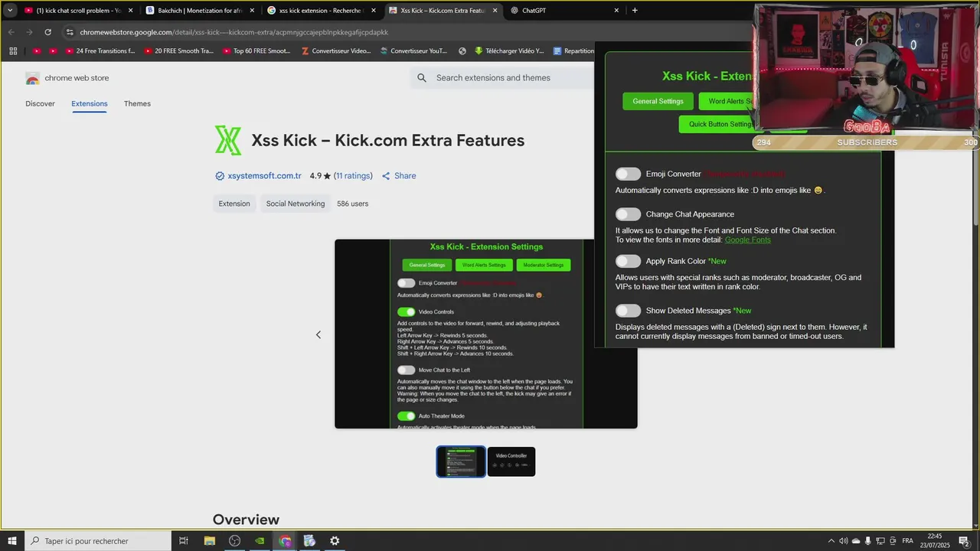This screenshot has height=551, width=980.
Task: Open the Convertisseur YouT... bookmark
Action: pyautogui.click(x=413, y=51)
